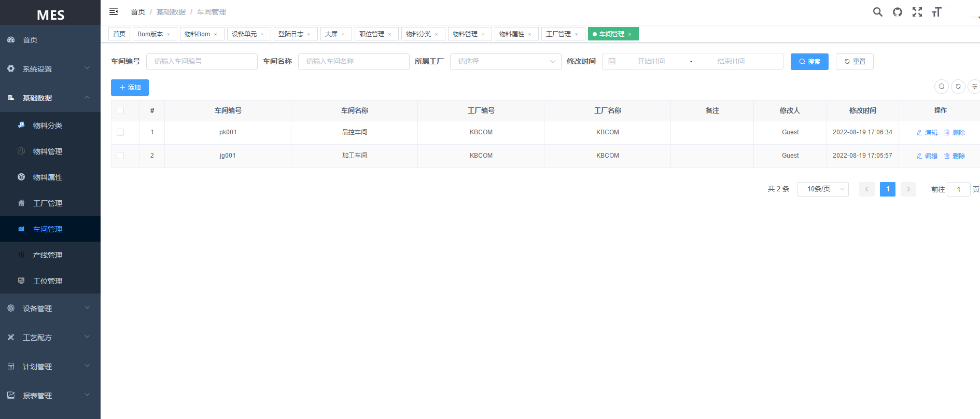
Task: Focus the 车间编号 input field
Action: click(x=202, y=61)
